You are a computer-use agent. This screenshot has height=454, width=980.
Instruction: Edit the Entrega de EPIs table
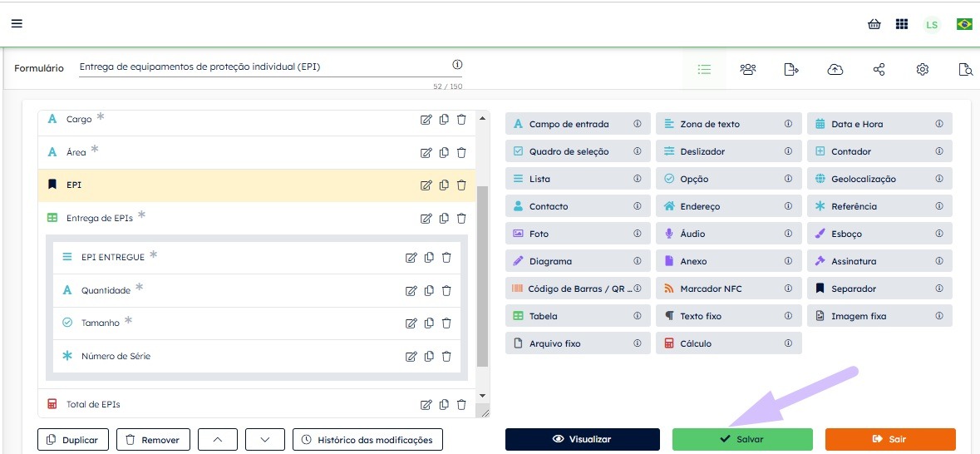[x=426, y=218]
